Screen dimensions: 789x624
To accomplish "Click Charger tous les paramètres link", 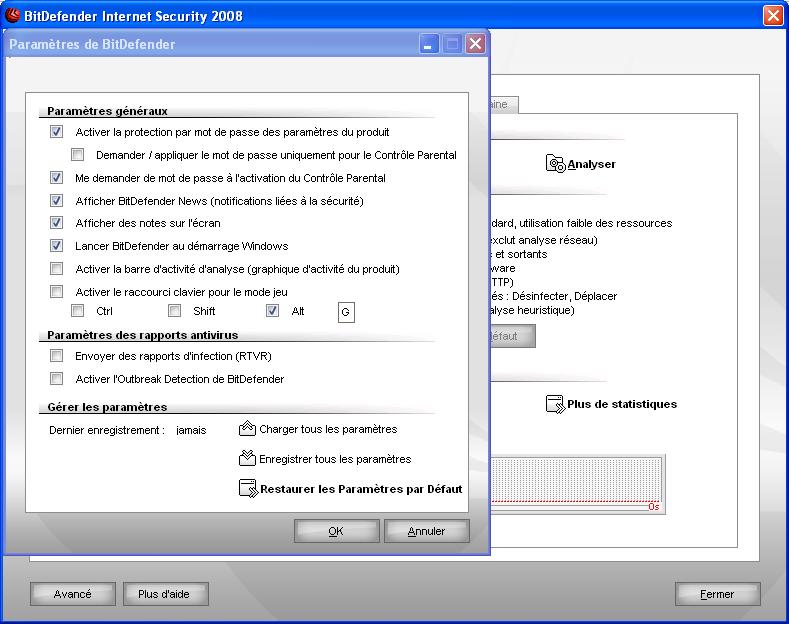I will (x=328, y=429).
